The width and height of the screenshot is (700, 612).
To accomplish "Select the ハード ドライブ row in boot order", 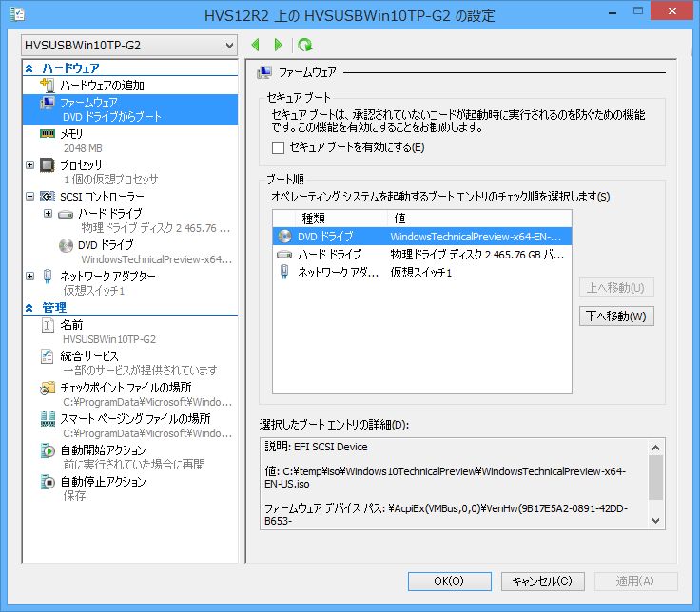I will point(422,255).
